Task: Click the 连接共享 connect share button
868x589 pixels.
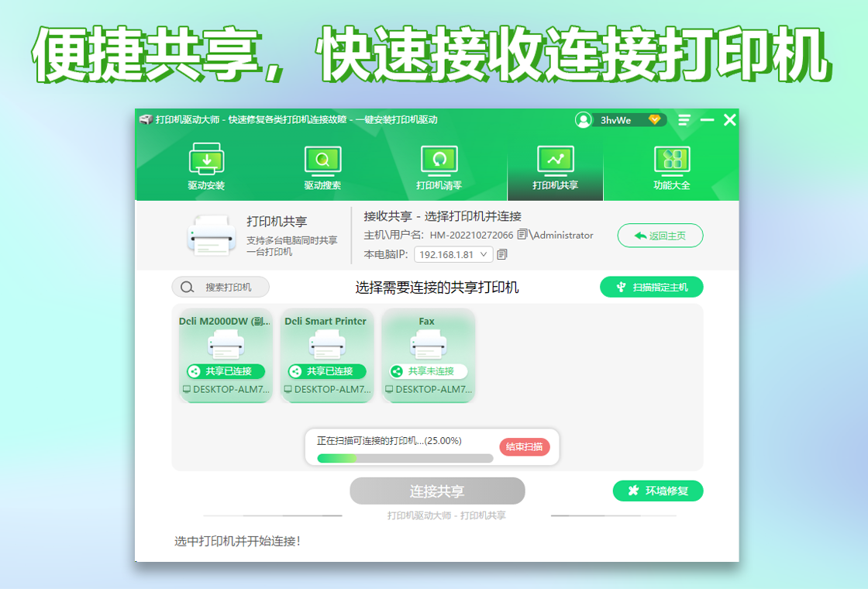Action: 437,491
